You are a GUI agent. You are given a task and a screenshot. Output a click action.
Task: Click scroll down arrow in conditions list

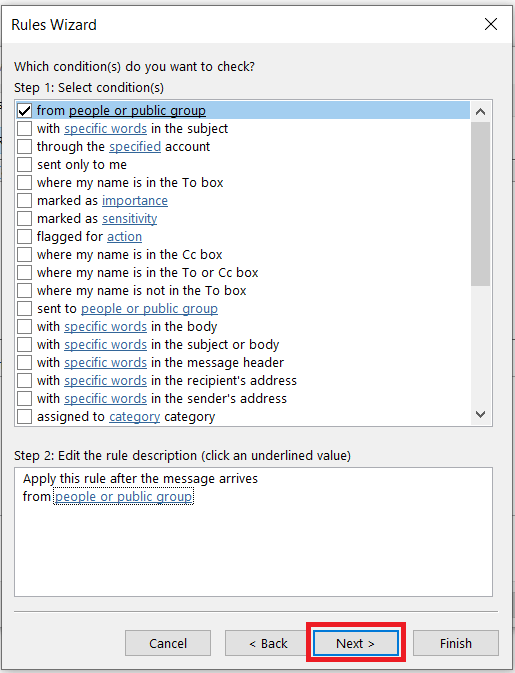click(x=480, y=415)
